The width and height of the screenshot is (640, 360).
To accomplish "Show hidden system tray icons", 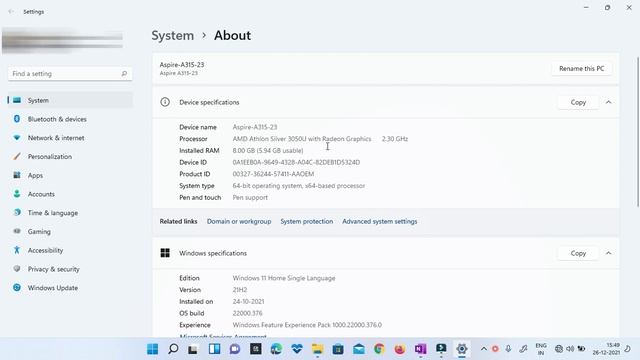I will pyautogui.click(x=484, y=349).
